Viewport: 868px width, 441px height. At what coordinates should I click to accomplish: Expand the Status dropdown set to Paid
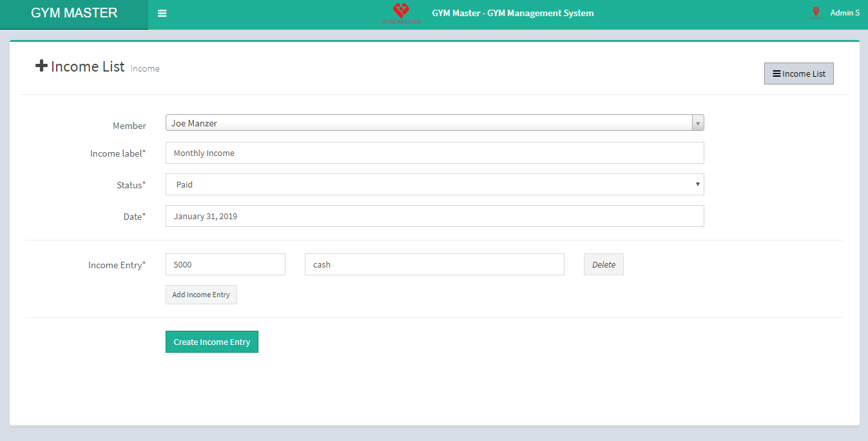[434, 184]
